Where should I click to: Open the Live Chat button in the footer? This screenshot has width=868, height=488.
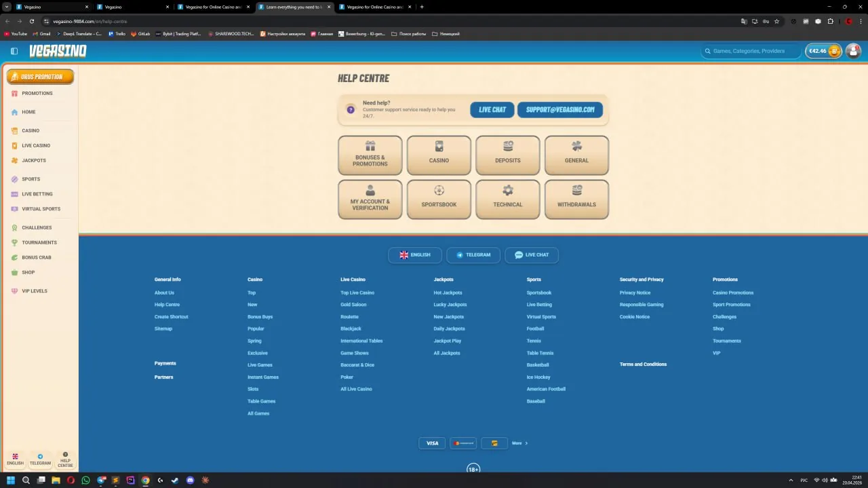pyautogui.click(x=532, y=255)
